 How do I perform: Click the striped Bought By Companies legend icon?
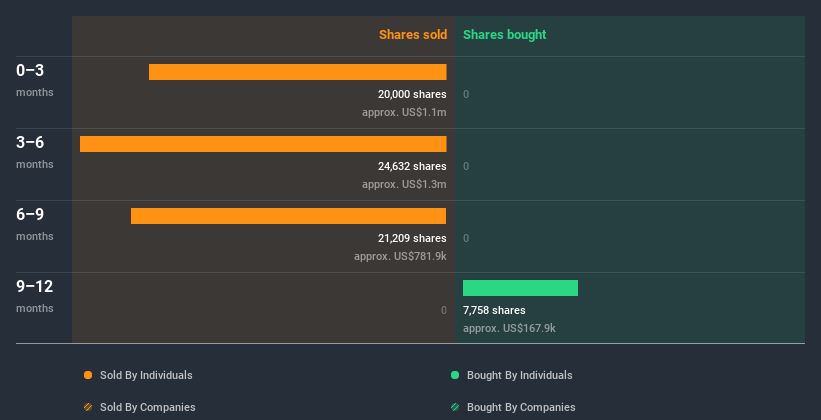coord(455,407)
